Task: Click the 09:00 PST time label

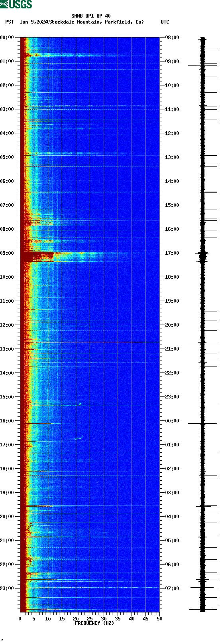Action: (7, 253)
